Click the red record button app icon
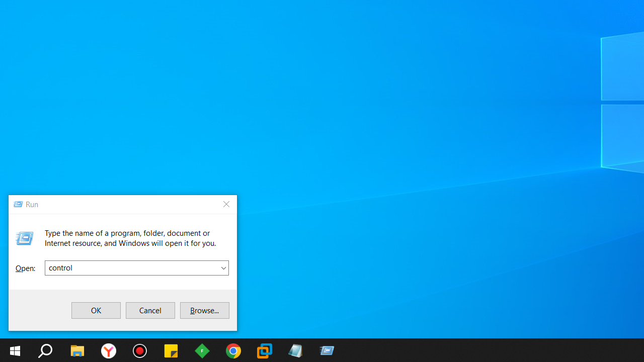The image size is (644, 362). pyautogui.click(x=140, y=350)
